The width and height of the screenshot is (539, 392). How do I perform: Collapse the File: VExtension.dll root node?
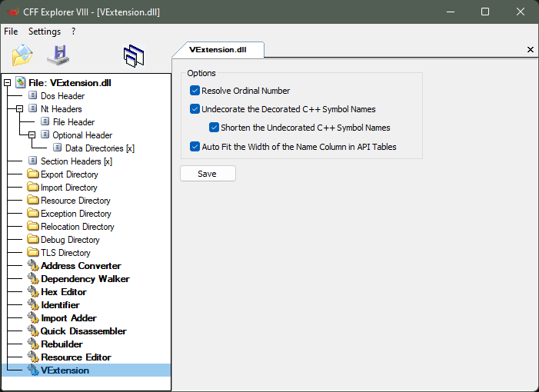point(7,82)
